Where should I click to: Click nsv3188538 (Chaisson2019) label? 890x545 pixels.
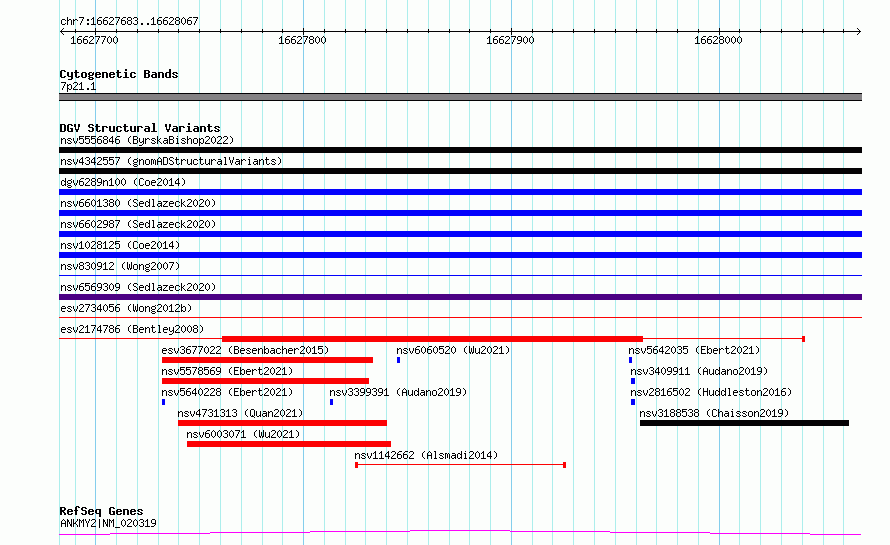point(714,413)
